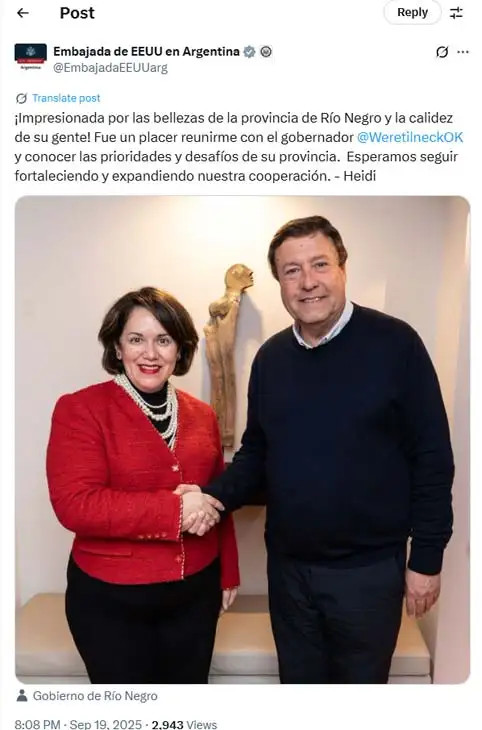The image size is (482, 730).
Task: Click the post text ending with Heidi
Action: (239, 147)
